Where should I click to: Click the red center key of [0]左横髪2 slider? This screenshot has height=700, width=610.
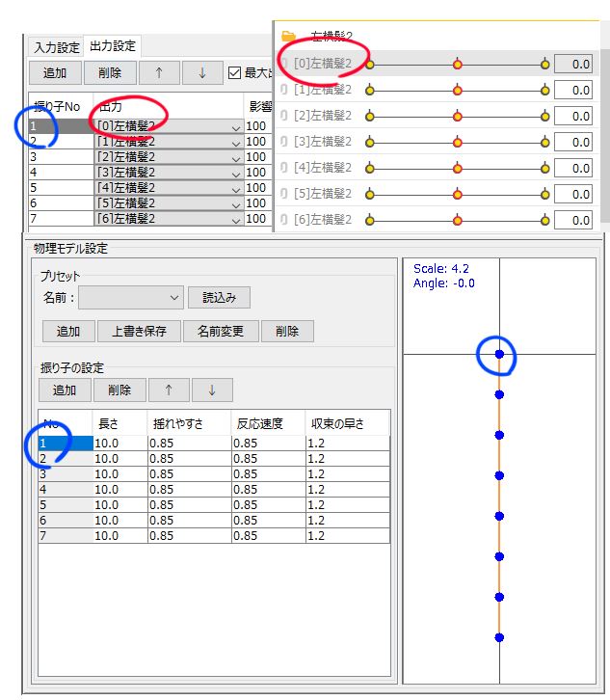[x=457, y=65]
